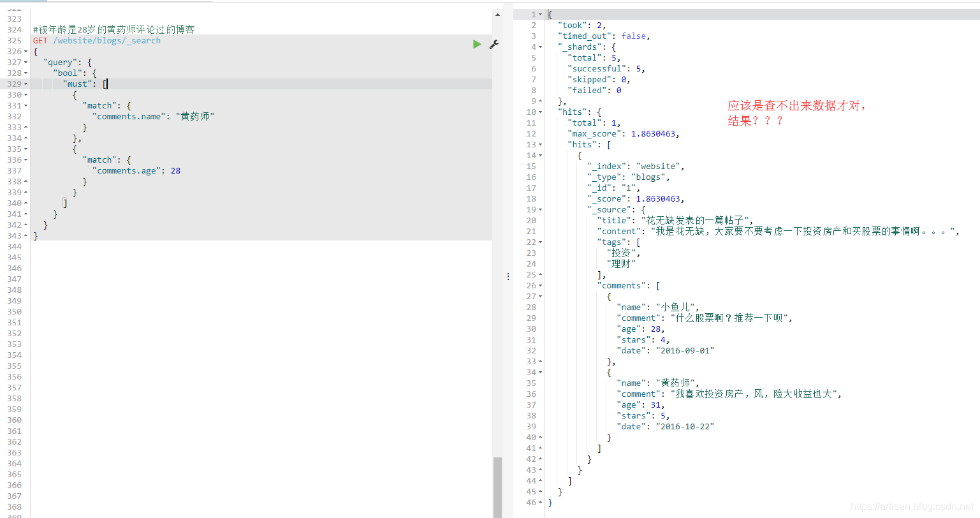The image size is (980, 518).
Task: Click the max_score value in the response
Action: pyautogui.click(x=654, y=134)
